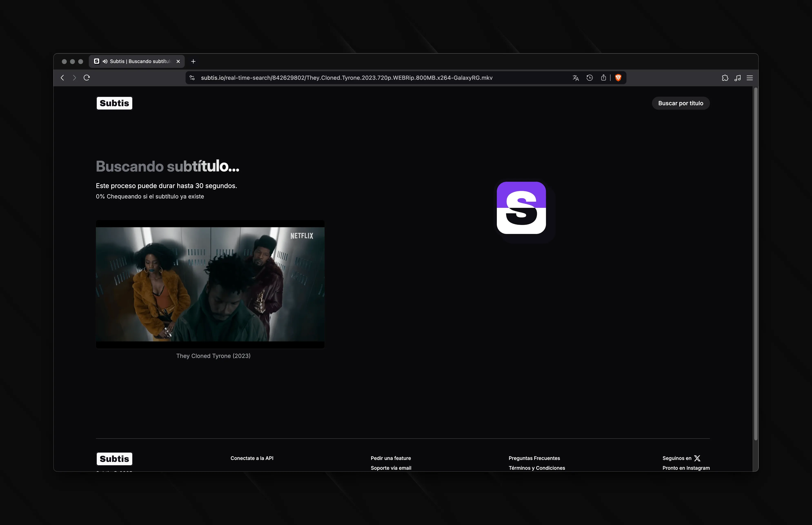Open Soporte vía email link
This screenshot has width=812, height=525.
pos(391,468)
